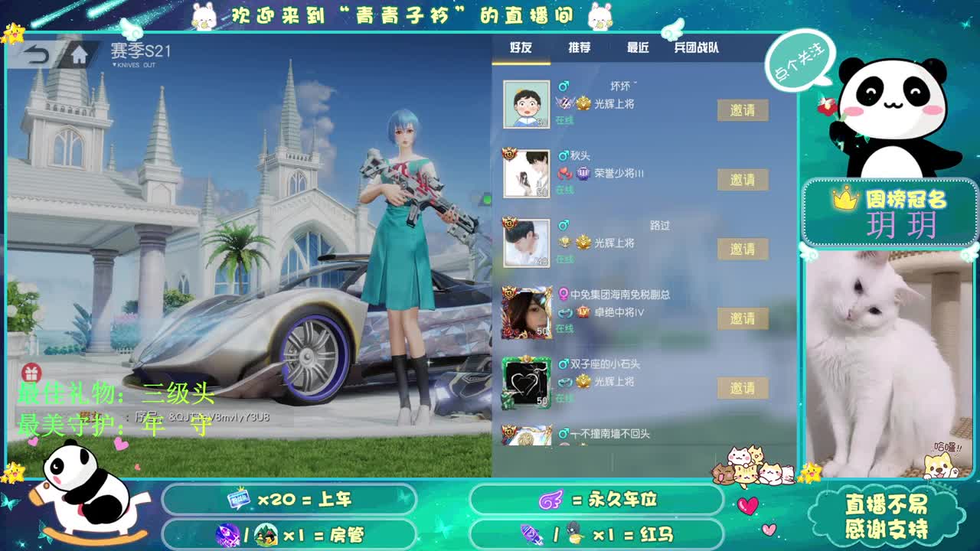Click the gold rank badge beside 荣誉少将III
The width and height of the screenshot is (980, 551).
tap(583, 174)
